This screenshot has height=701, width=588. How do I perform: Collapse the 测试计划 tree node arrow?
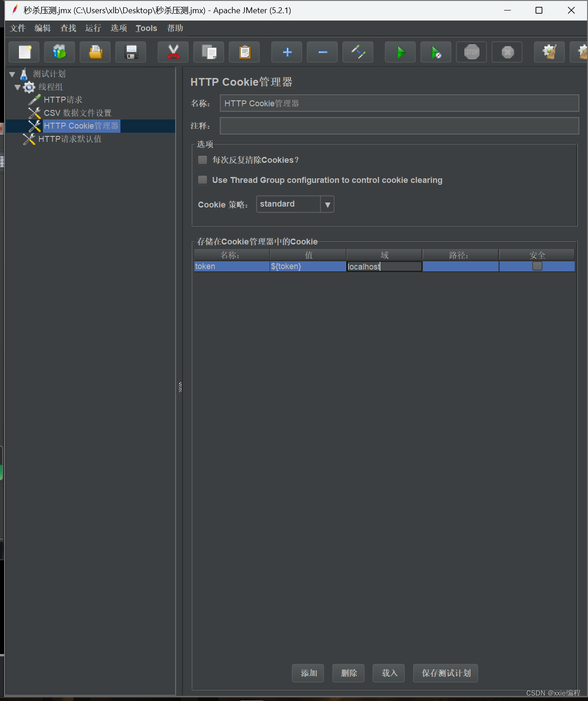12,74
